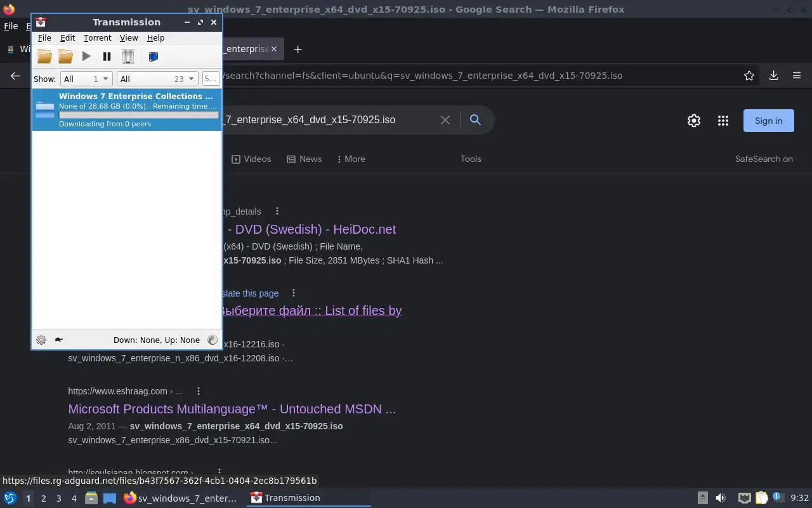Click the statistics ratio icon in Transmission status bar
Viewport: 812px width, 508px height.
(213, 340)
